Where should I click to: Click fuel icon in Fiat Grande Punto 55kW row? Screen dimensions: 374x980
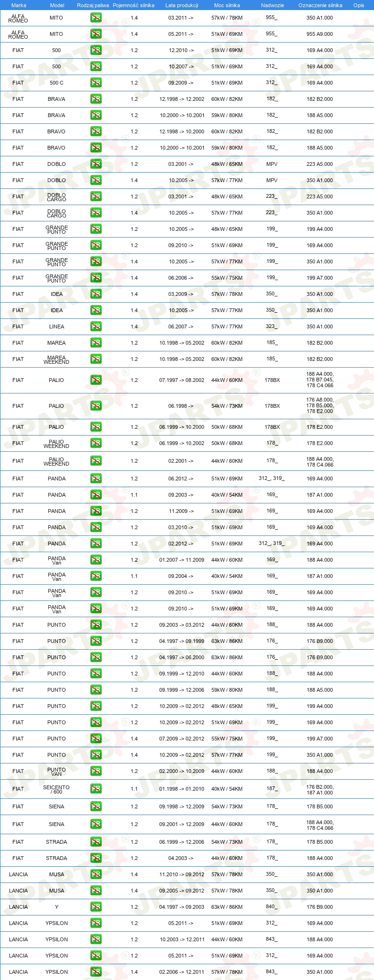click(96, 278)
